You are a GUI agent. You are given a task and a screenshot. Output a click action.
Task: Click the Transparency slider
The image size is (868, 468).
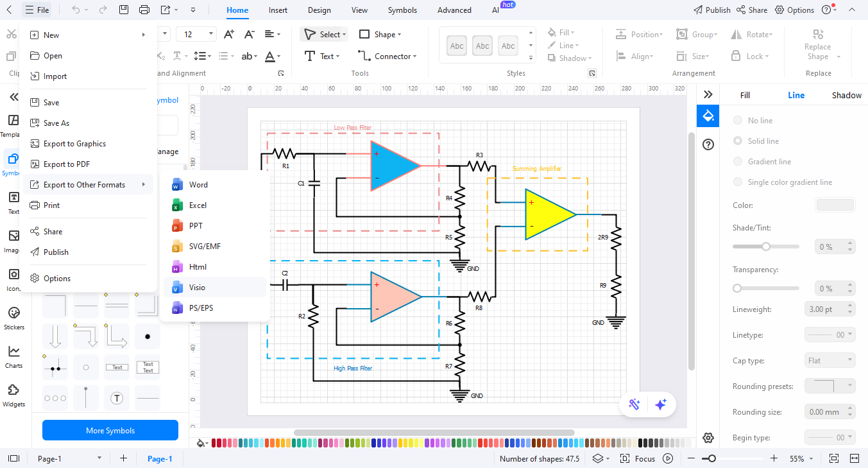coord(766,288)
